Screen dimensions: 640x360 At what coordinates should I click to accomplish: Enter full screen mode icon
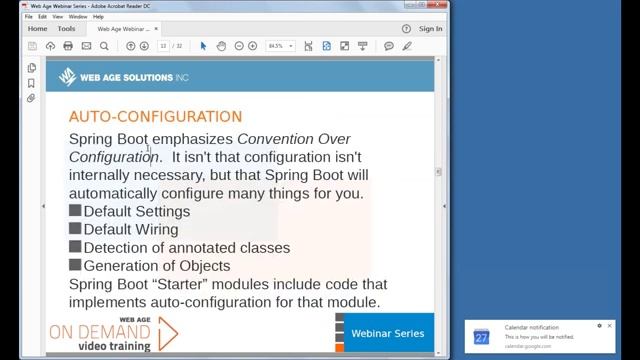pos(344,46)
